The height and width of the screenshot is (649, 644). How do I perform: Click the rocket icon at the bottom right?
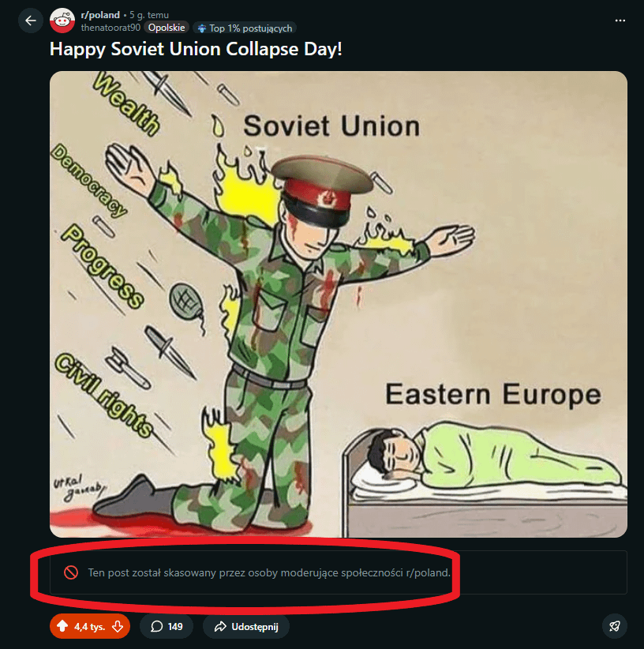[x=614, y=627]
